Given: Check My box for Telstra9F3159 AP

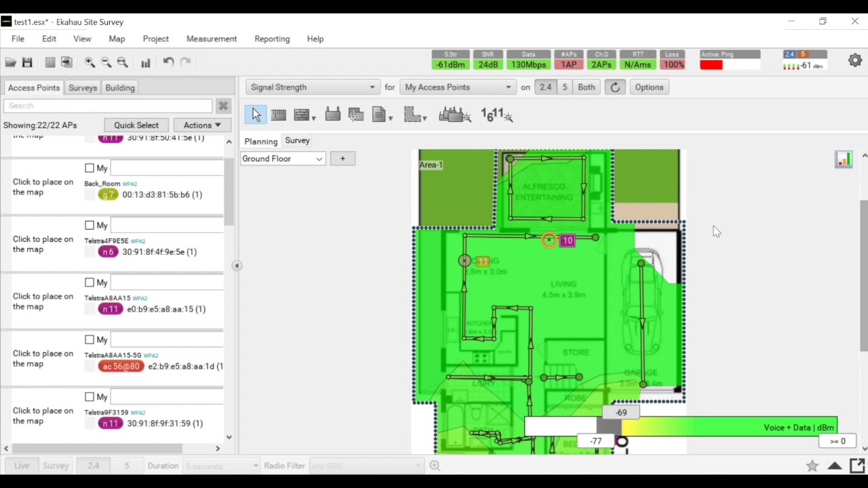Looking at the screenshot, I should 90,396.
